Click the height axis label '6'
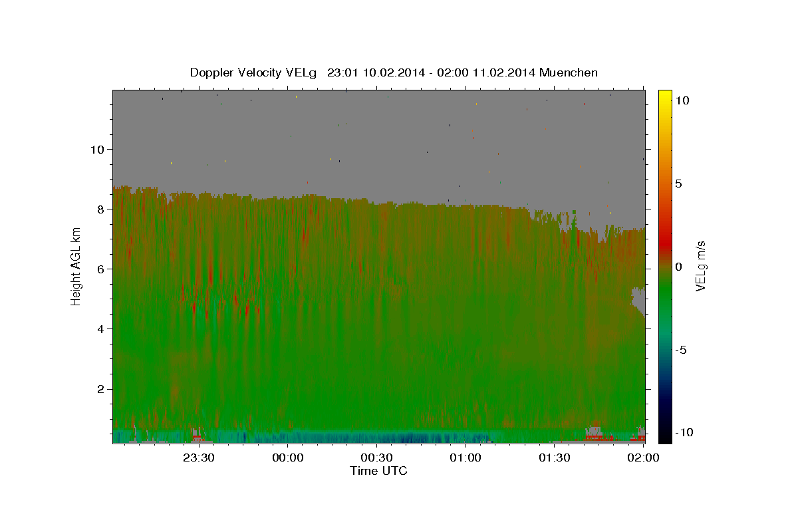Image resolution: width=798 pixels, height=532 pixels. point(100,269)
